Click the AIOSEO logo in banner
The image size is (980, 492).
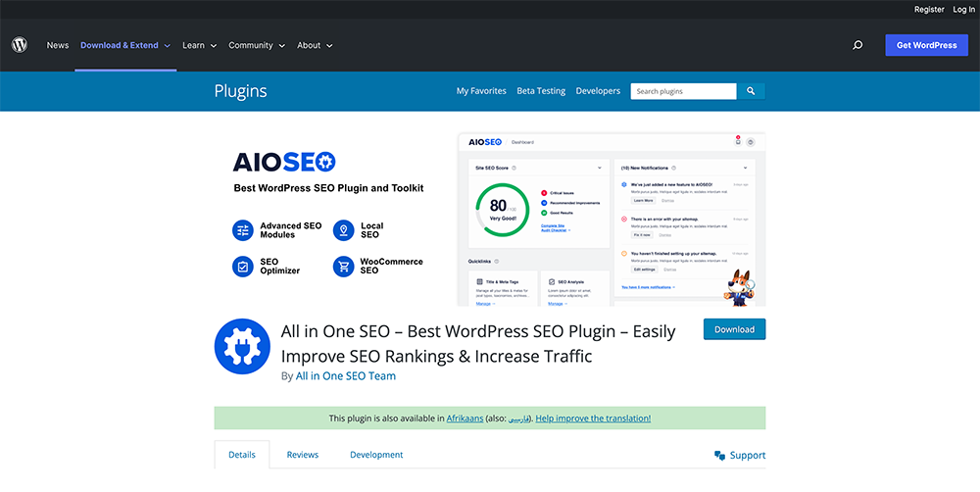[x=284, y=163]
